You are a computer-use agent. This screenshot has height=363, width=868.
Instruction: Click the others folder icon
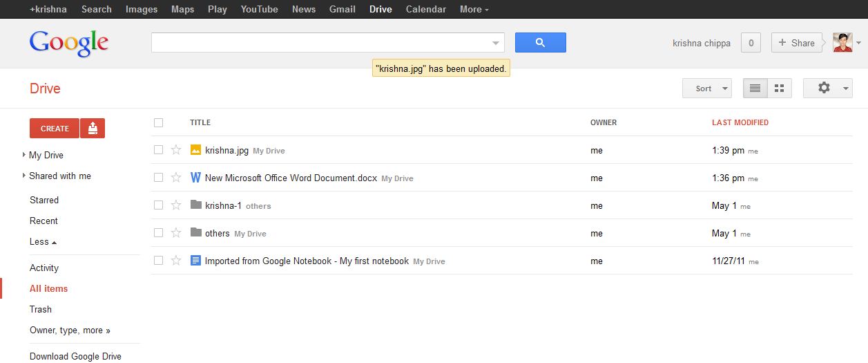195,232
